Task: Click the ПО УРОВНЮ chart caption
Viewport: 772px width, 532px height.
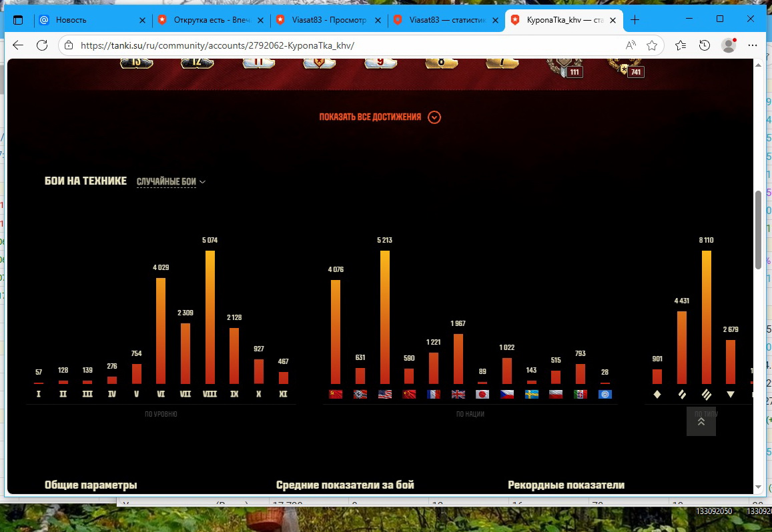Action: coord(161,415)
